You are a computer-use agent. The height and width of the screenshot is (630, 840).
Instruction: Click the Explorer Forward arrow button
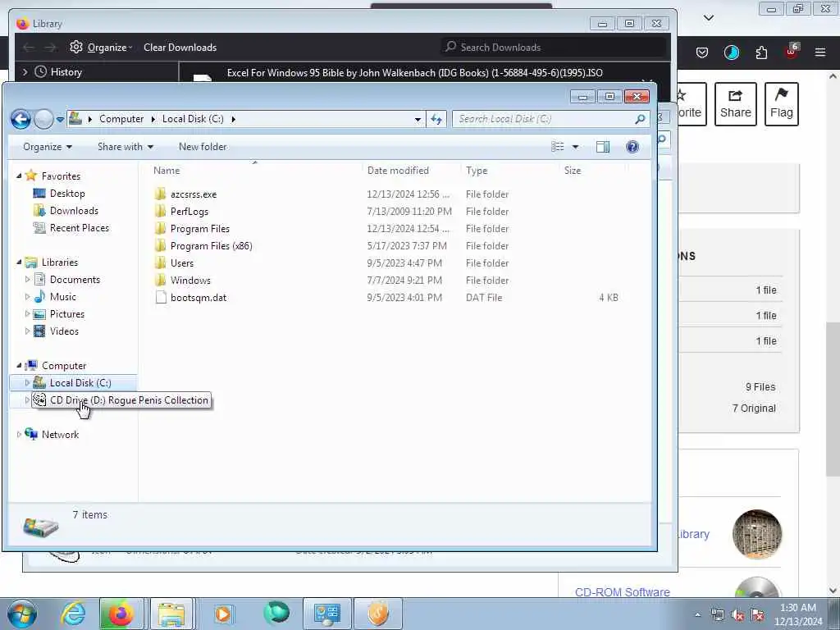point(43,119)
